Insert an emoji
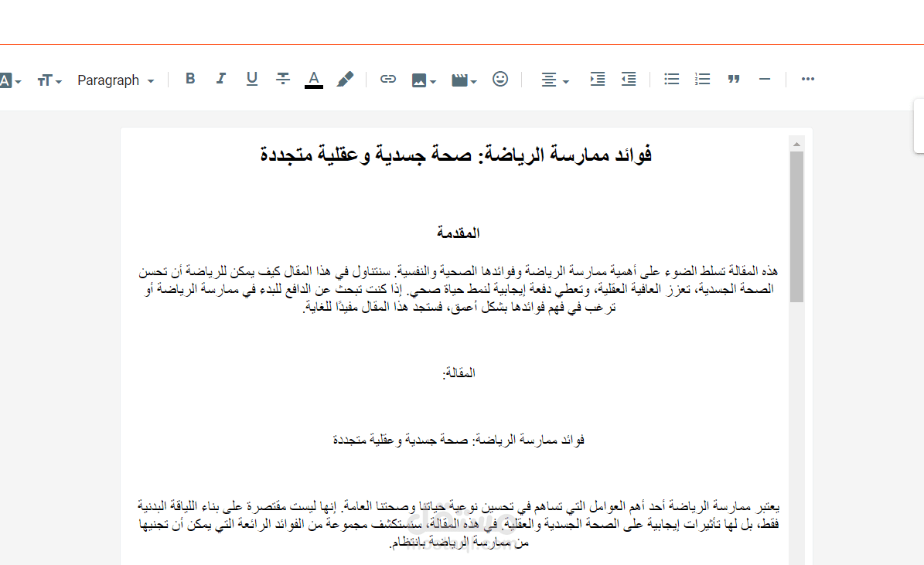924x565 pixels. [x=500, y=79]
